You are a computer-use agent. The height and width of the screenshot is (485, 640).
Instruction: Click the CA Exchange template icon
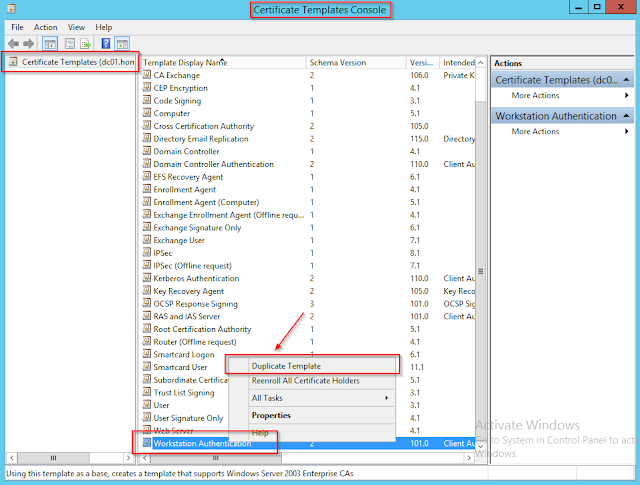[146, 75]
